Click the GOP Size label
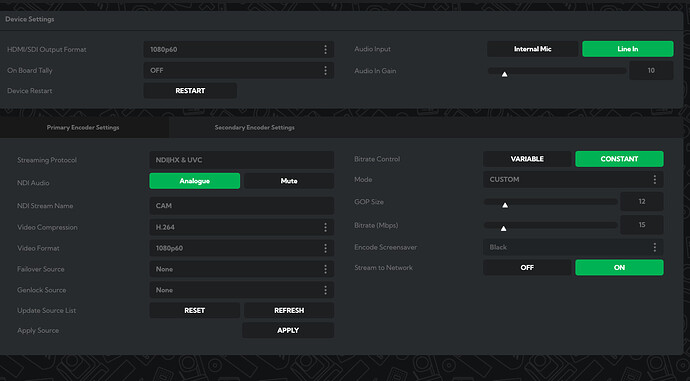Viewport: 690px width, 381px height. [369, 202]
